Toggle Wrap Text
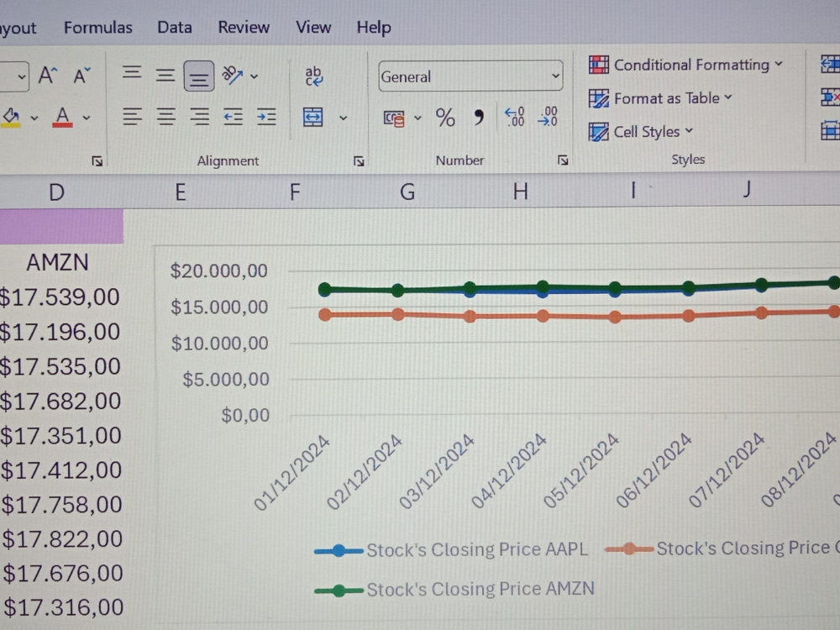840x630 pixels. 313,76
